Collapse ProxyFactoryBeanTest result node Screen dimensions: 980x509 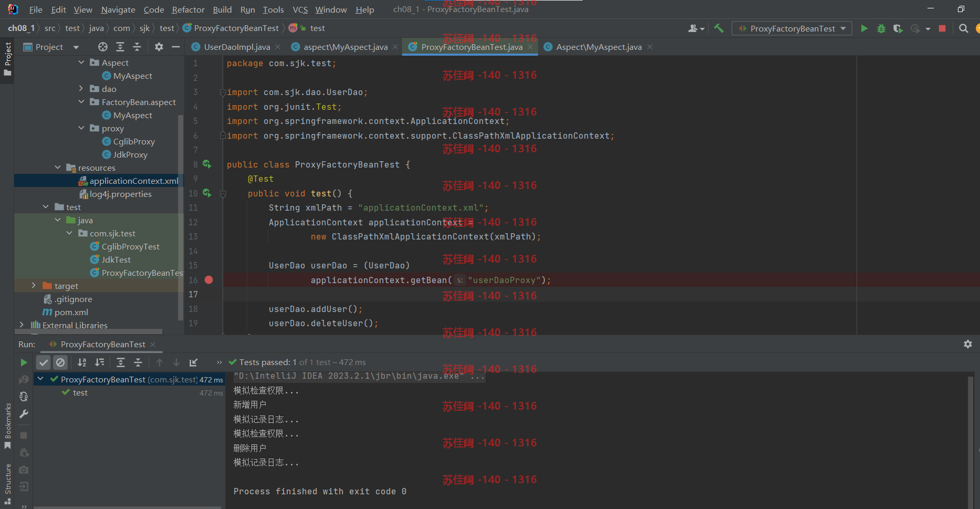tap(40, 379)
